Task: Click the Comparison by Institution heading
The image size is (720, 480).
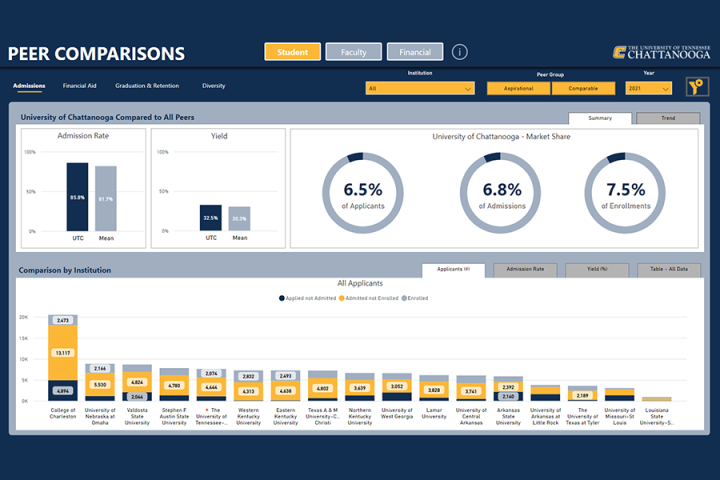Action: pos(65,270)
